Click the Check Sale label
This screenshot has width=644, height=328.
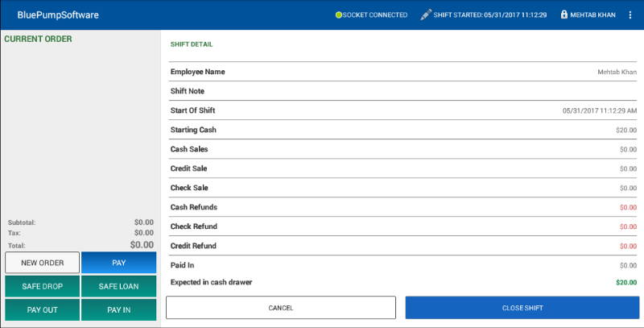tap(189, 188)
